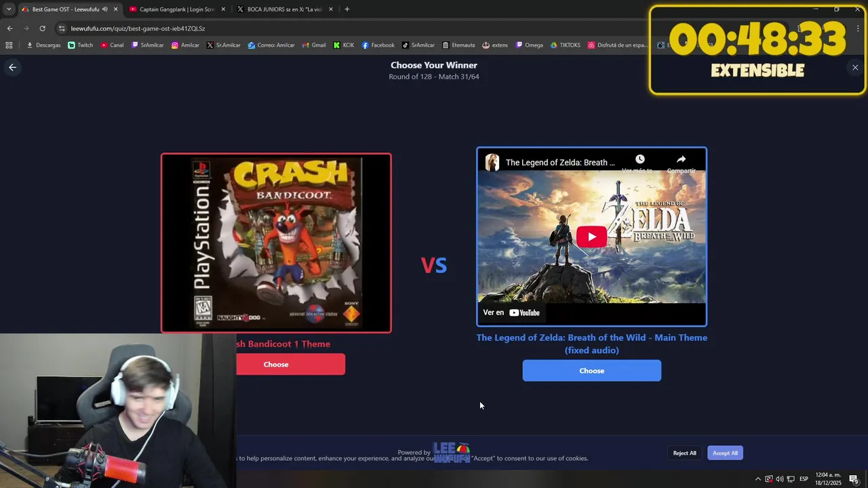Click recording camera icon in system tray
This screenshot has height=488, width=868.
[768, 479]
